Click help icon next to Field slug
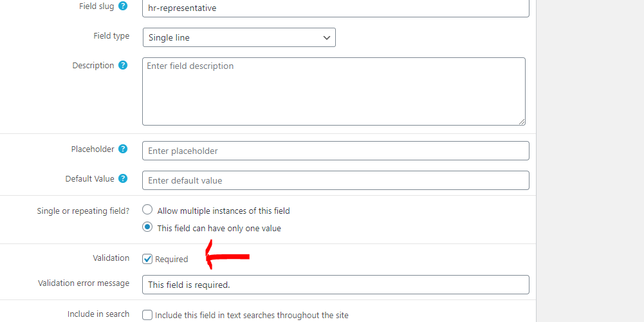 tap(122, 6)
